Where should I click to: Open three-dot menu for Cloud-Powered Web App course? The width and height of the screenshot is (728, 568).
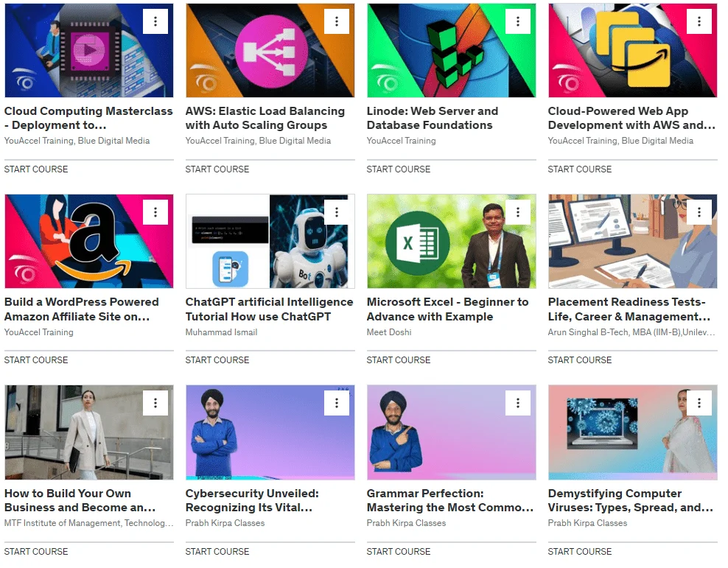(x=699, y=21)
